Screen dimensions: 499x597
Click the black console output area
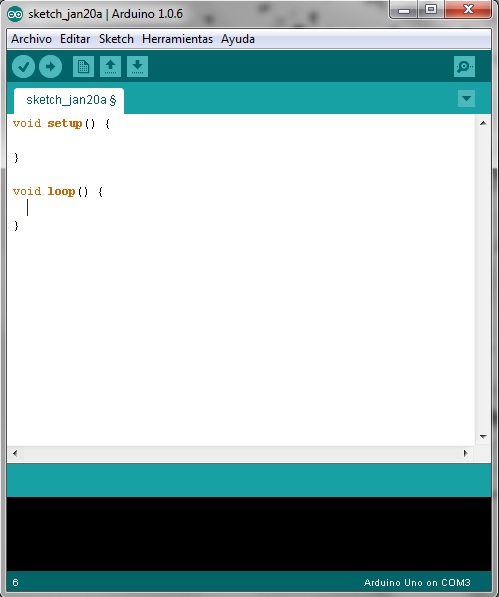coord(249,534)
